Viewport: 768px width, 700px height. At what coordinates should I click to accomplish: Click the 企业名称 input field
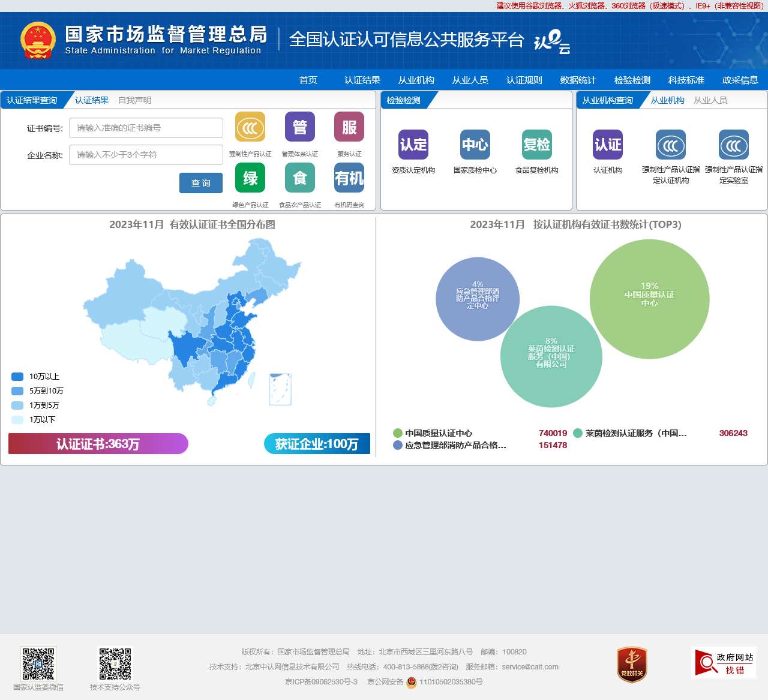coord(146,155)
